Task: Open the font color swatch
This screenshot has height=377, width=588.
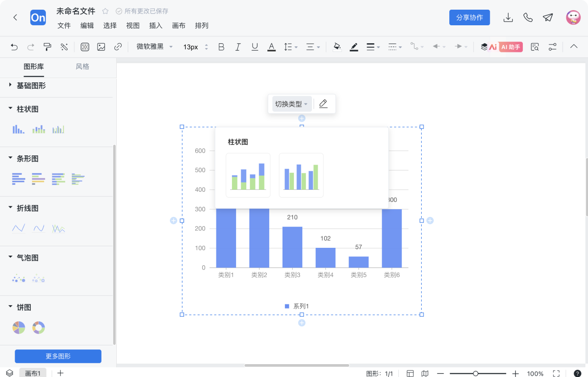Action: click(x=271, y=46)
